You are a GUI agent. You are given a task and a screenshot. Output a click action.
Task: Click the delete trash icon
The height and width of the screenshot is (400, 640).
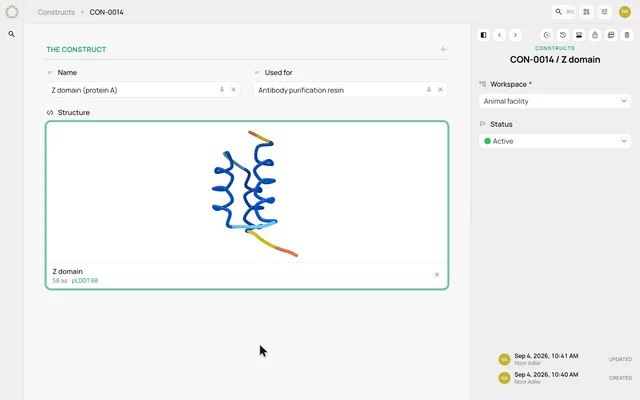[627, 35]
